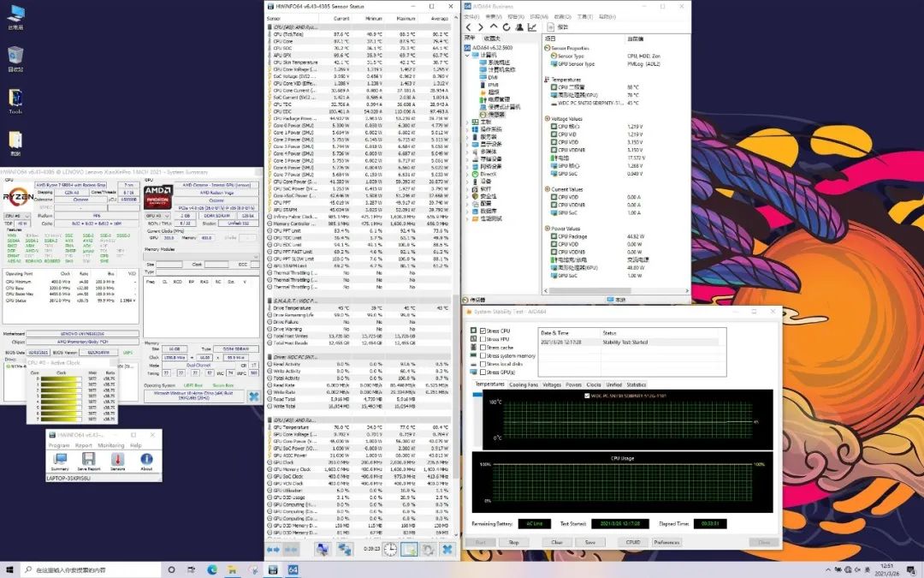Click the About info icon in HWiNFO64
This screenshot has width=924, height=578.
click(x=146, y=460)
